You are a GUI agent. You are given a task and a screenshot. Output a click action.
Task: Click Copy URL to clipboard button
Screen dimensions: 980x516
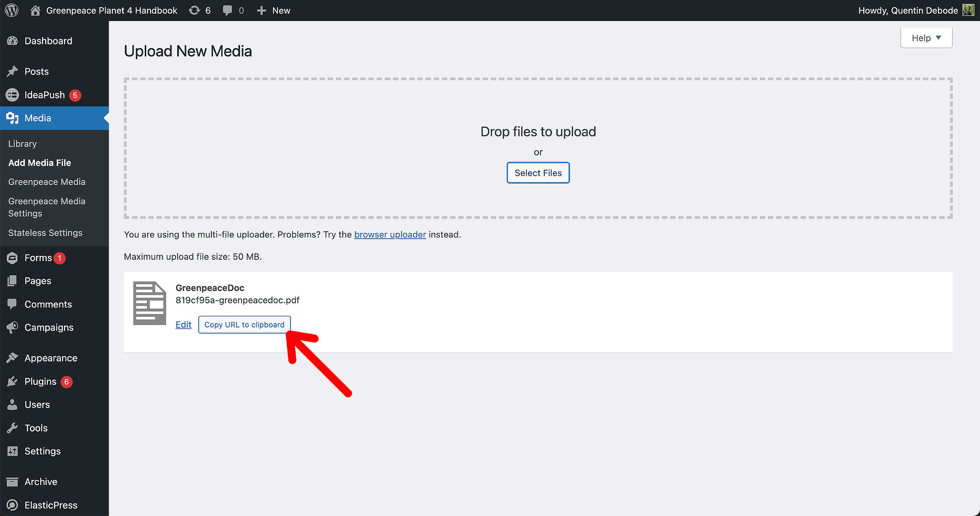(x=244, y=325)
